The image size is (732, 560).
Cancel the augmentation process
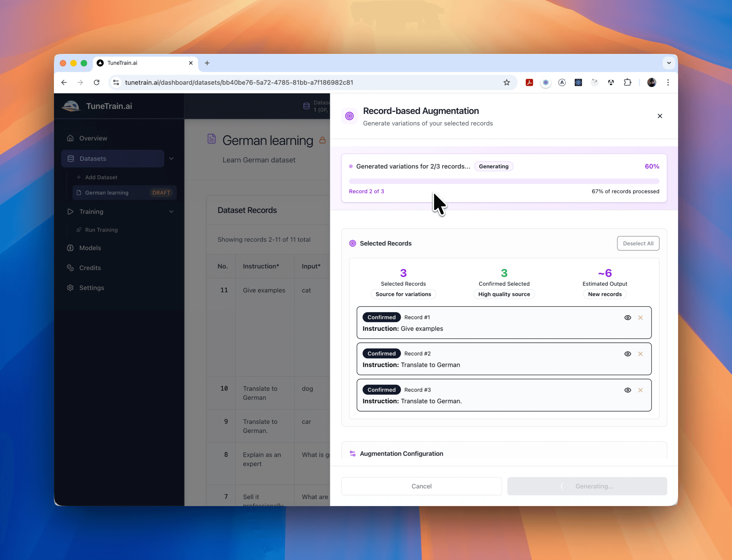(x=421, y=486)
